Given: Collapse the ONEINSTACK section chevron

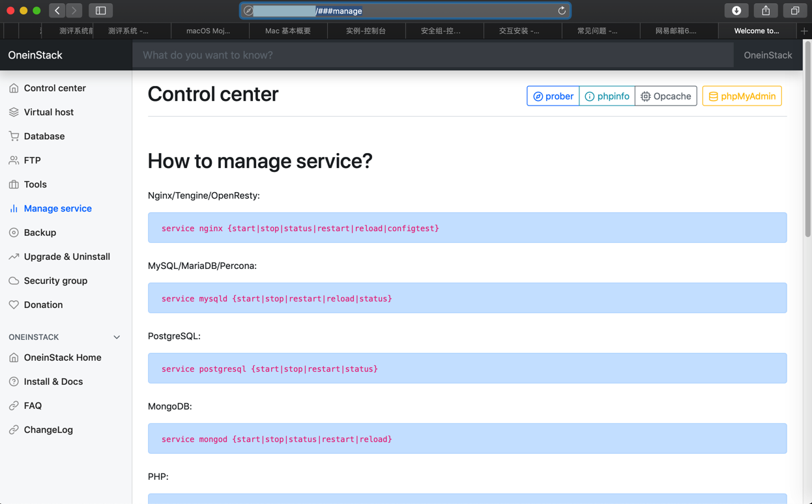Looking at the screenshot, I should click(x=117, y=337).
